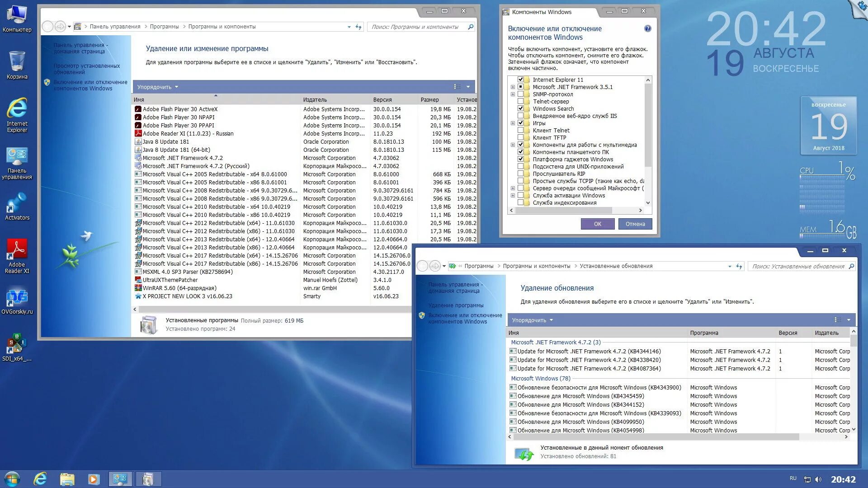Click the Программы breadcrumb in the address bar
The height and width of the screenshot is (488, 868).
[x=164, y=27]
